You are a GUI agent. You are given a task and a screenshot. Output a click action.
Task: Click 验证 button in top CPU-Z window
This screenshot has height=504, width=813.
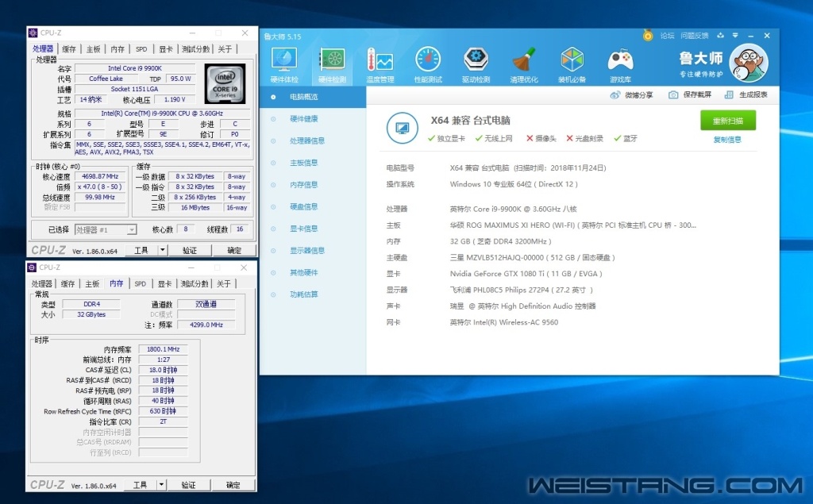(x=190, y=251)
